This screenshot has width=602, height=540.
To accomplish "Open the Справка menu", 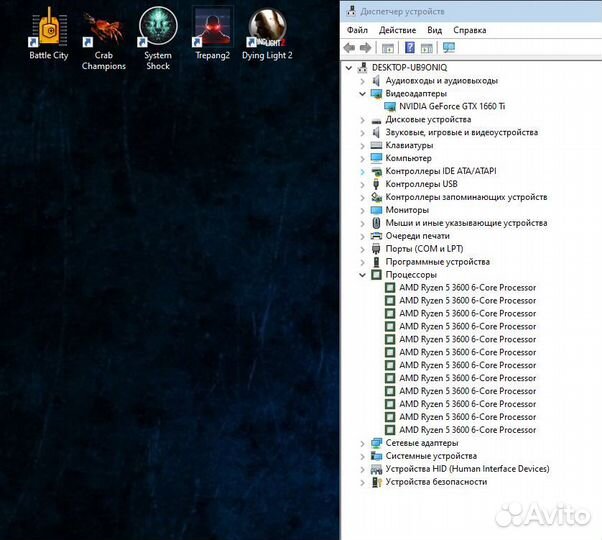I will point(470,30).
